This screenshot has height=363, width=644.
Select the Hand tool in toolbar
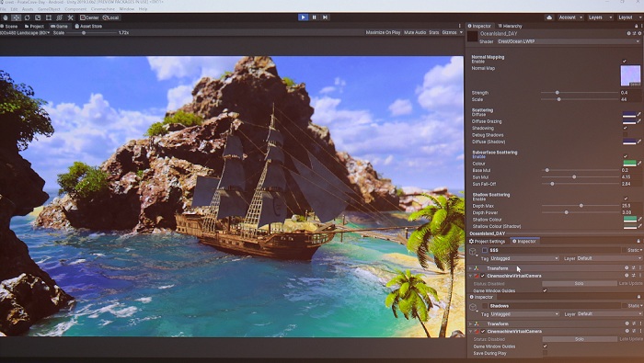click(x=6, y=17)
